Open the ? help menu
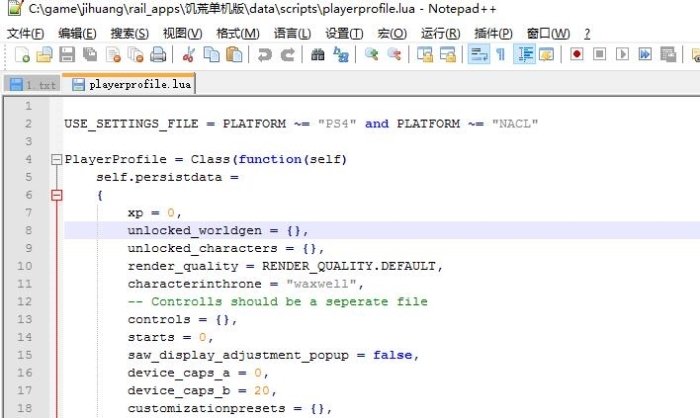700x418 pixels. (587, 33)
